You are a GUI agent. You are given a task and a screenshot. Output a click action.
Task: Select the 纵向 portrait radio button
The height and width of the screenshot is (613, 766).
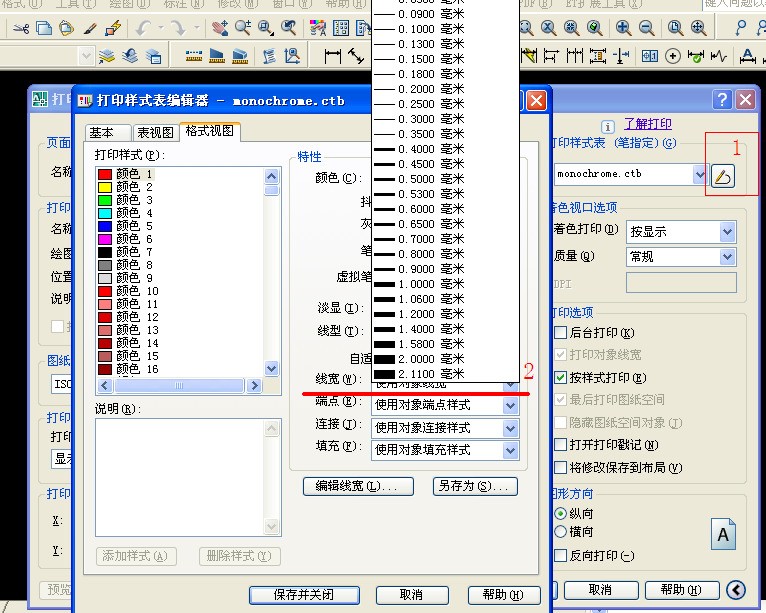(x=561, y=513)
